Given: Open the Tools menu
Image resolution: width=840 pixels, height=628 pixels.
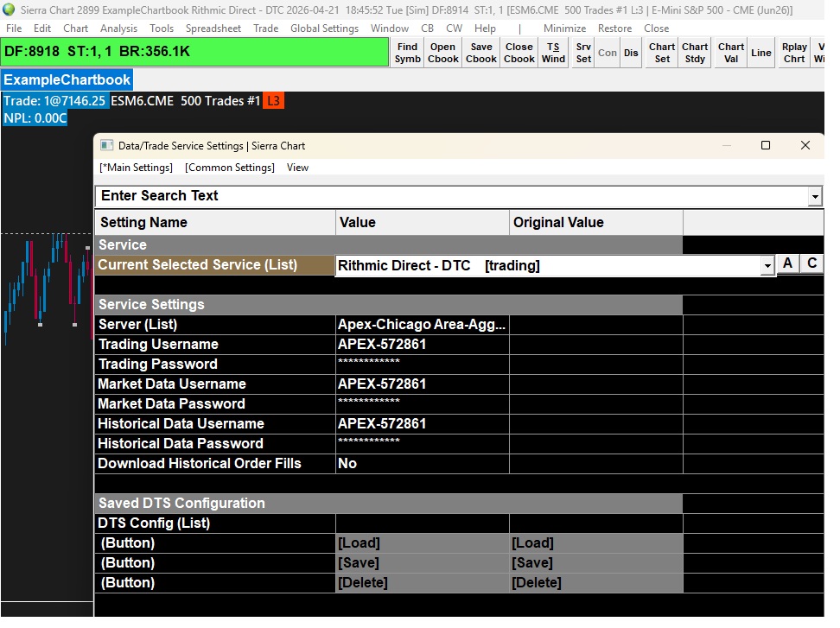Looking at the screenshot, I should (162, 29).
